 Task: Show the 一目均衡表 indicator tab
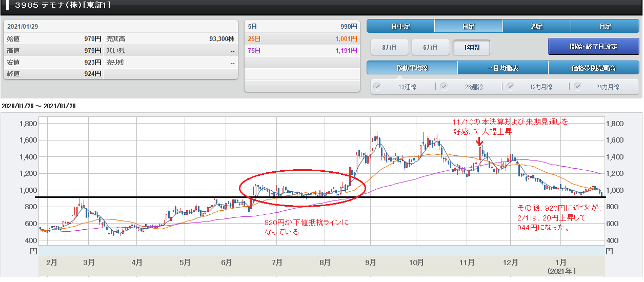pyautogui.click(x=502, y=68)
